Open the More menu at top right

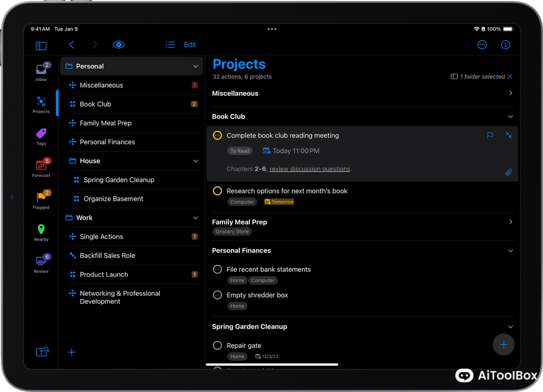tap(482, 45)
